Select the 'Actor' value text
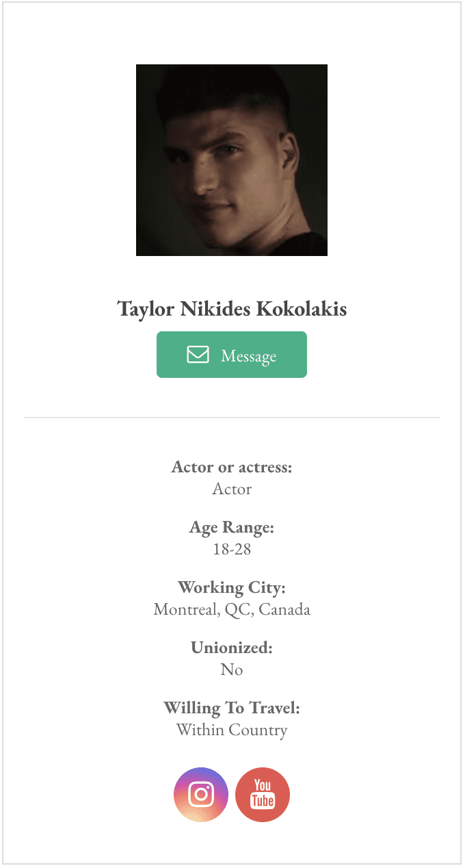 232,489
